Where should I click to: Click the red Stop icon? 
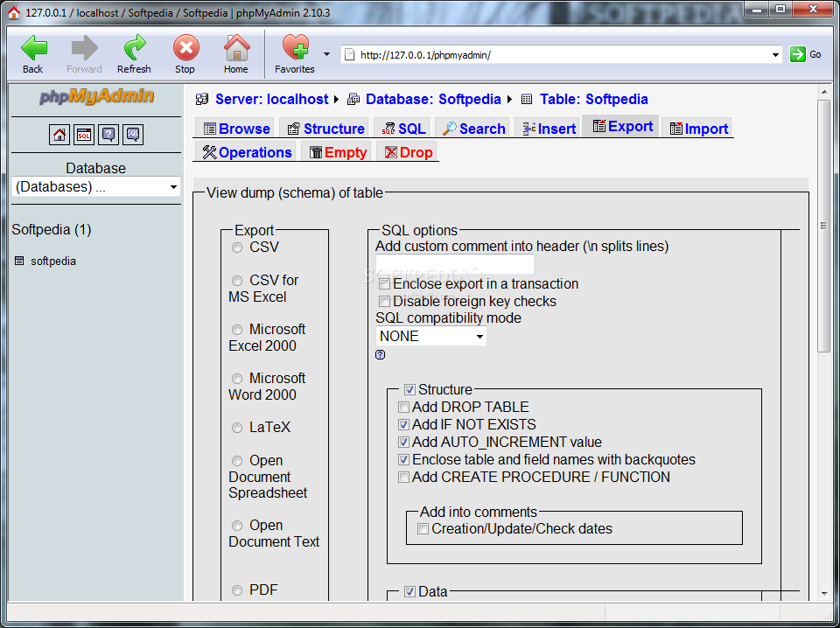pyautogui.click(x=185, y=48)
